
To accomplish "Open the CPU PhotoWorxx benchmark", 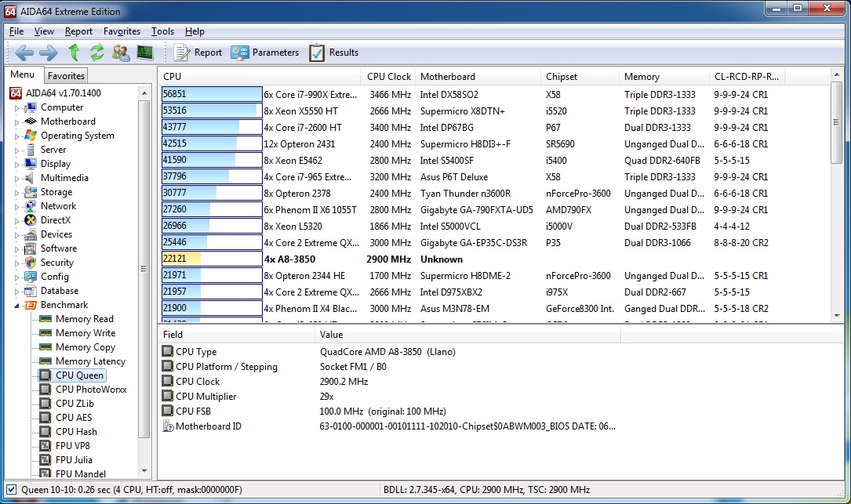I will pyautogui.click(x=90, y=390).
